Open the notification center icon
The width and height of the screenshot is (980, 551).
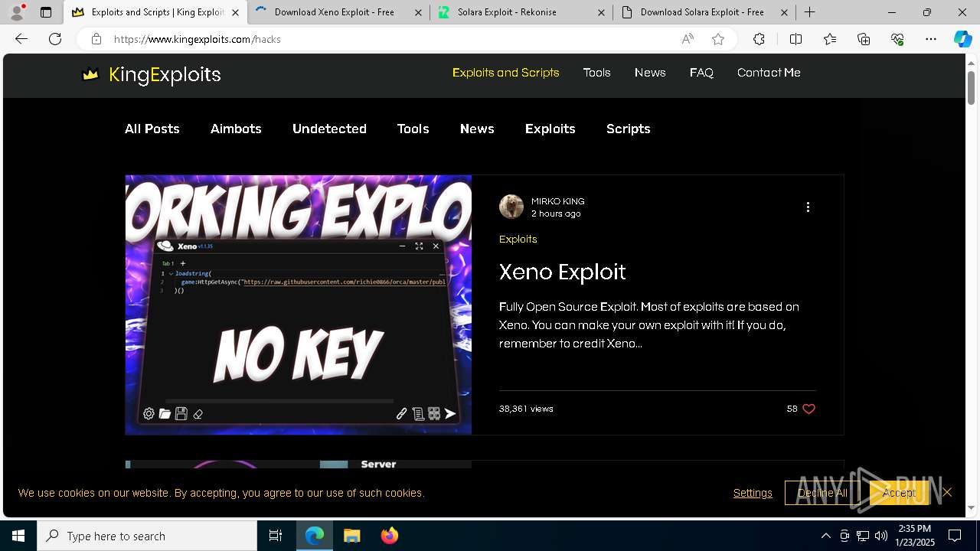[x=955, y=536]
